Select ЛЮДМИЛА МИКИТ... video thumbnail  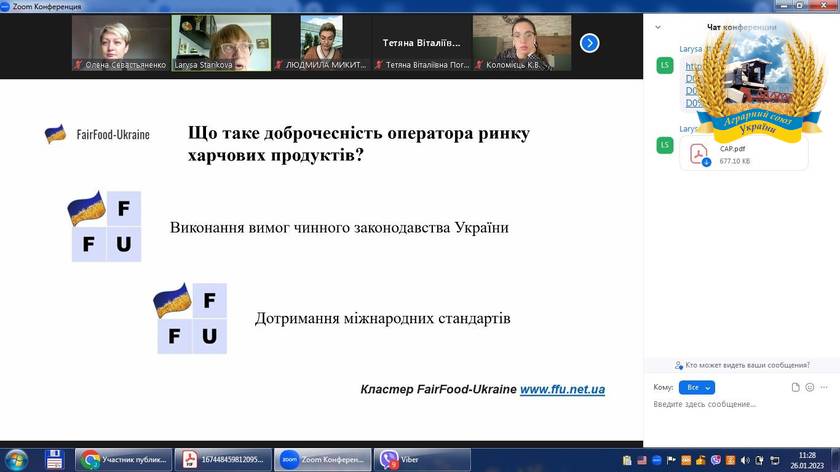[x=321, y=43]
